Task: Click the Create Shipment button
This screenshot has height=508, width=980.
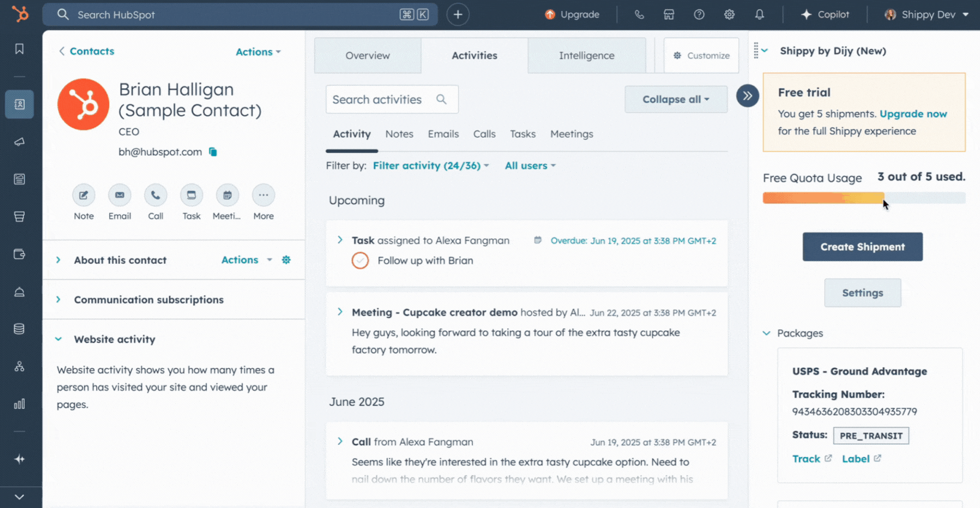Action: point(863,247)
